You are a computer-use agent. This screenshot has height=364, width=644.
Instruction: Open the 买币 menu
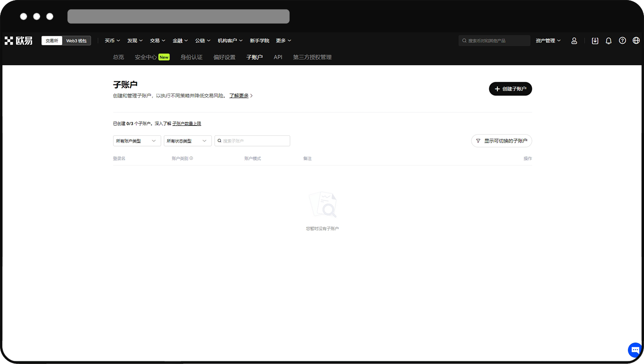112,41
